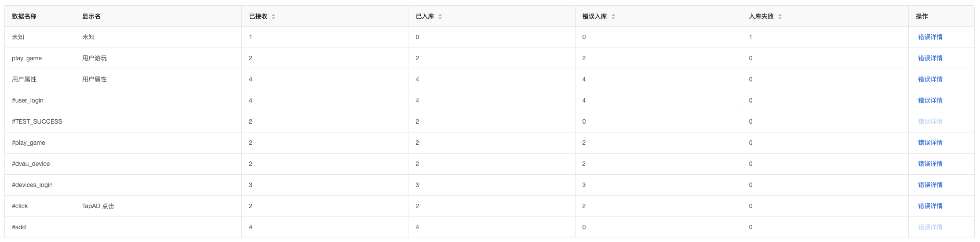
Task: Open 错误详情 for the #devices_login row
Action: click(930, 185)
